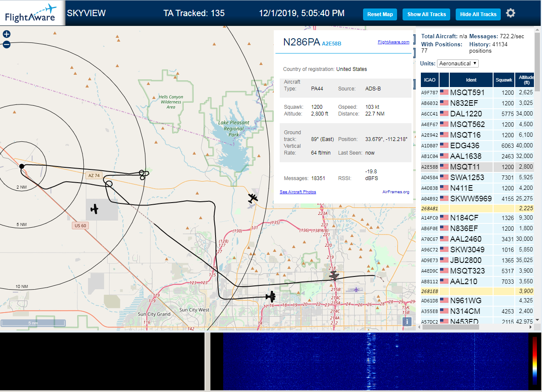Image resolution: width=542 pixels, height=392 pixels.
Task: Select the N411E aircraft row
Action: pos(477,188)
